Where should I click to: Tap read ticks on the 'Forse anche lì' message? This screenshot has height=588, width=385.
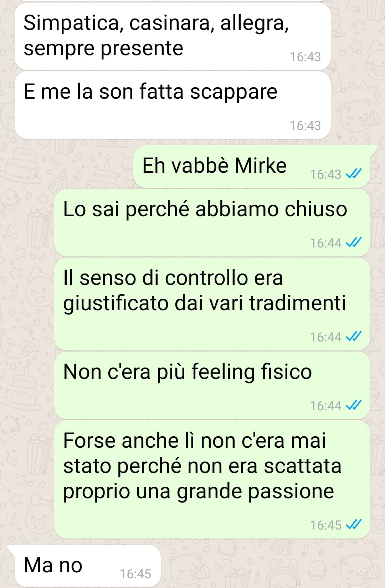354,525
